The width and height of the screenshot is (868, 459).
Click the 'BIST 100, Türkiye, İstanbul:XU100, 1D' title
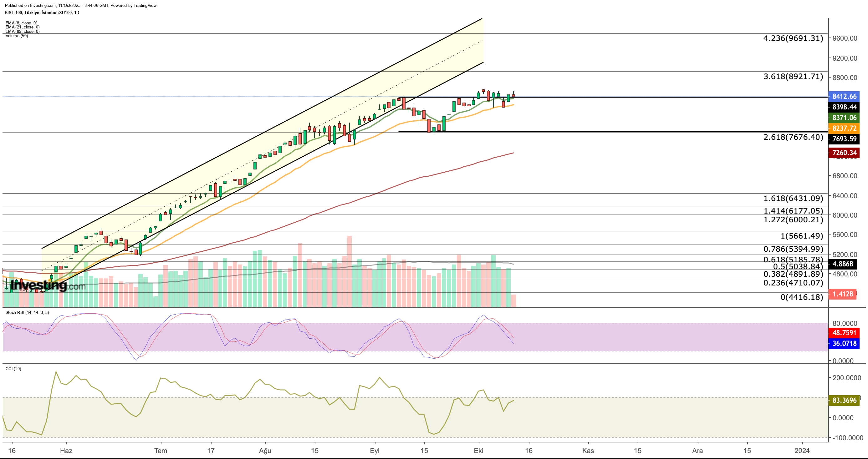coord(42,13)
